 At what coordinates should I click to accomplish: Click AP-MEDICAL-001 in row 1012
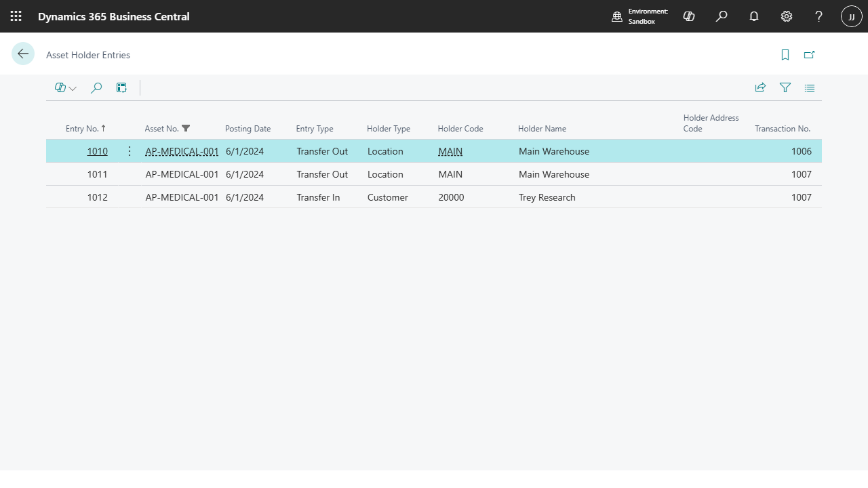[182, 197]
